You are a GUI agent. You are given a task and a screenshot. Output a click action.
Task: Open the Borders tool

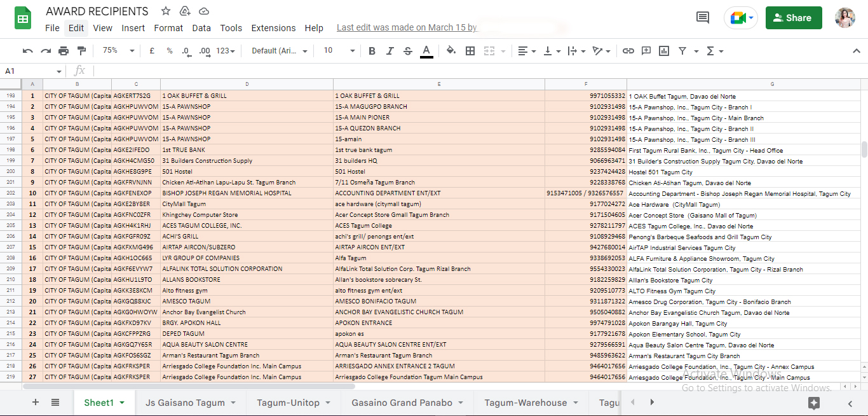(x=470, y=51)
